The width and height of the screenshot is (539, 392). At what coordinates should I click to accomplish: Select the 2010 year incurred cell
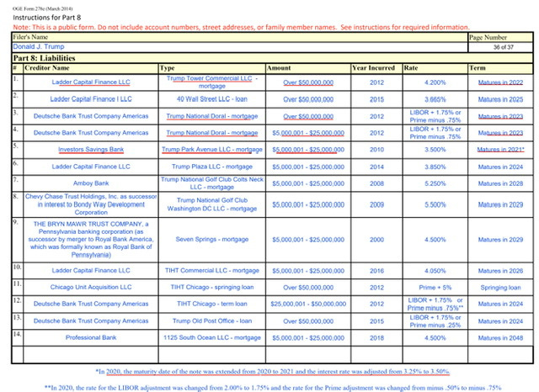pos(376,150)
